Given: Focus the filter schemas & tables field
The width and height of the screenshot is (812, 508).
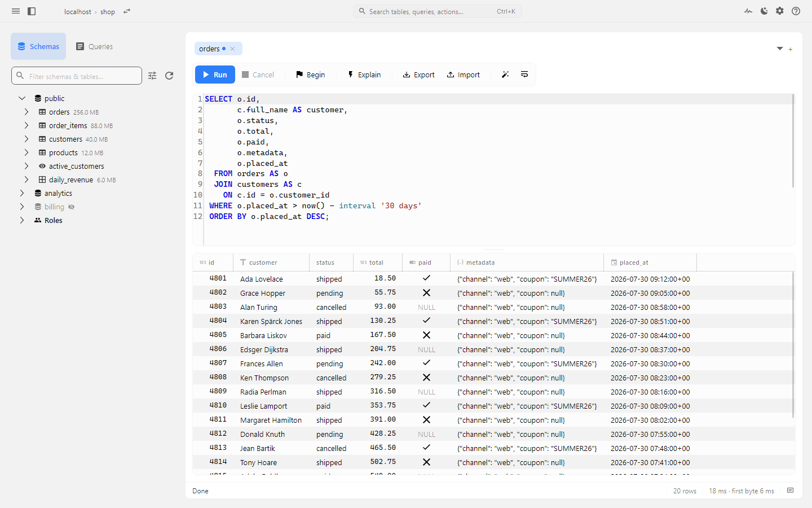Looking at the screenshot, I should (77, 76).
